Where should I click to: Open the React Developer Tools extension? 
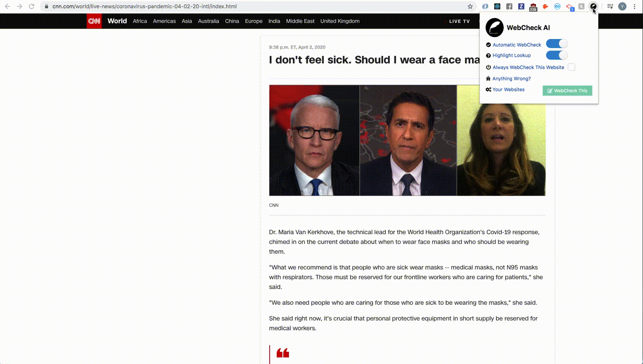(x=497, y=6)
